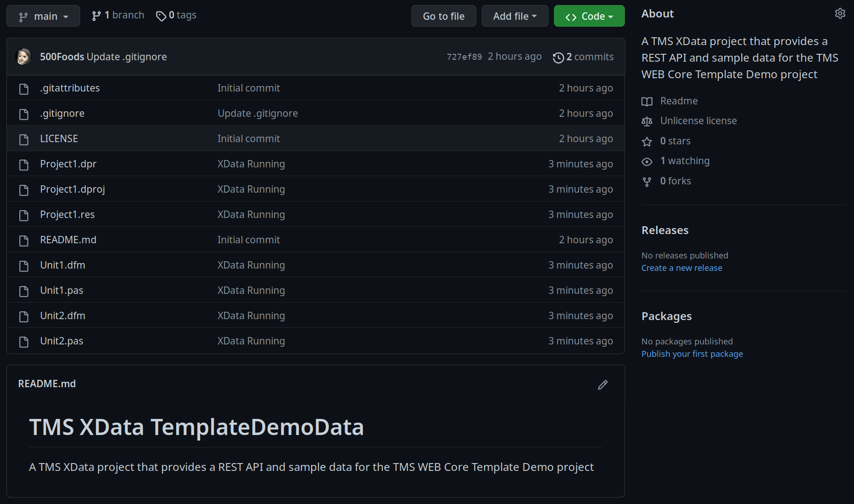Open the Unit2.dfm file
This screenshot has height=504, width=854.
[x=63, y=315]
